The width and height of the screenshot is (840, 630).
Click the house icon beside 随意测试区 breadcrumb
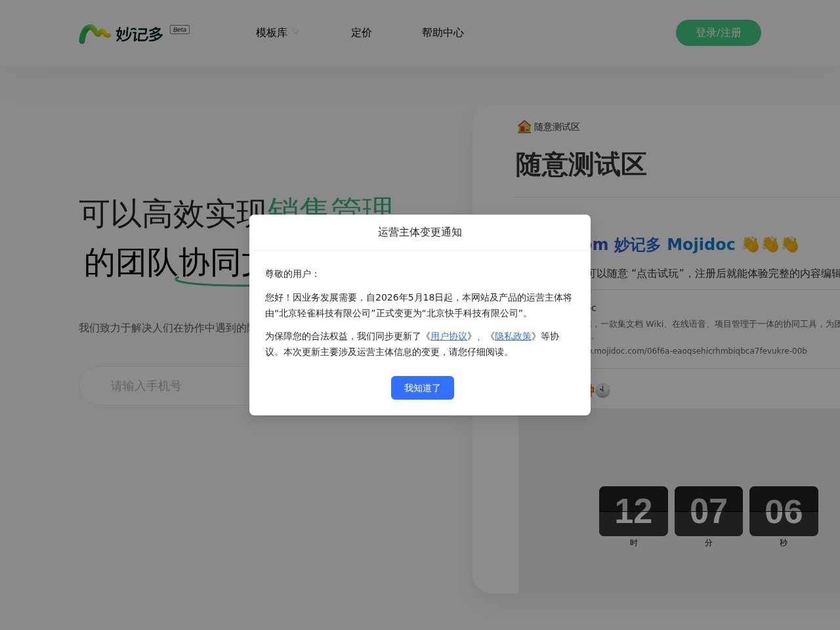[x=524, y=127]
